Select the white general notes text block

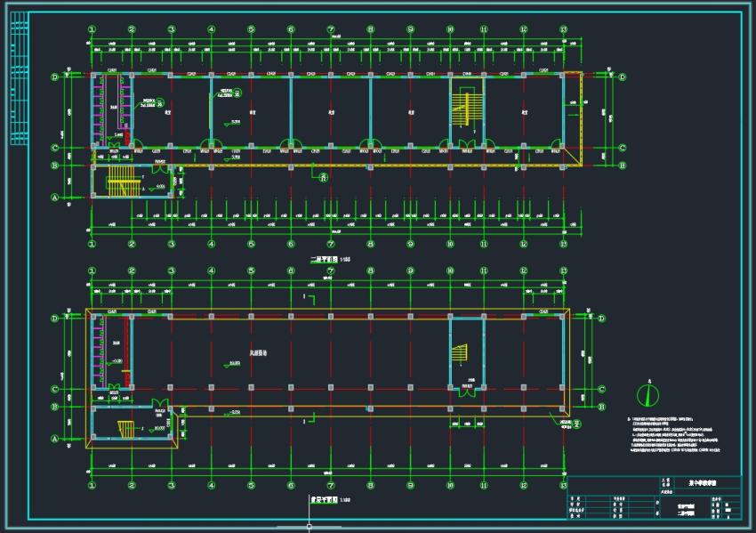click(674, 435)
